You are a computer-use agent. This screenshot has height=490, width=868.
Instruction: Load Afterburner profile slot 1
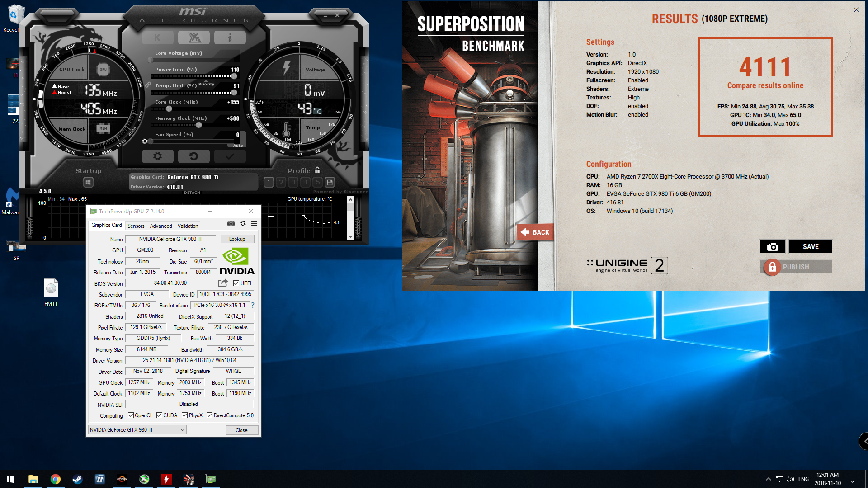269,183
